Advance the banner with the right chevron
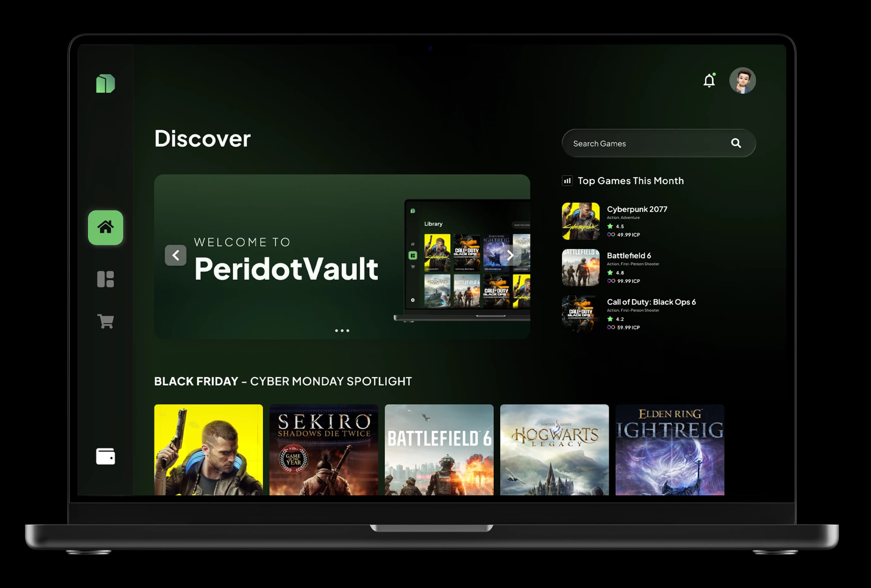 (510, 255)
